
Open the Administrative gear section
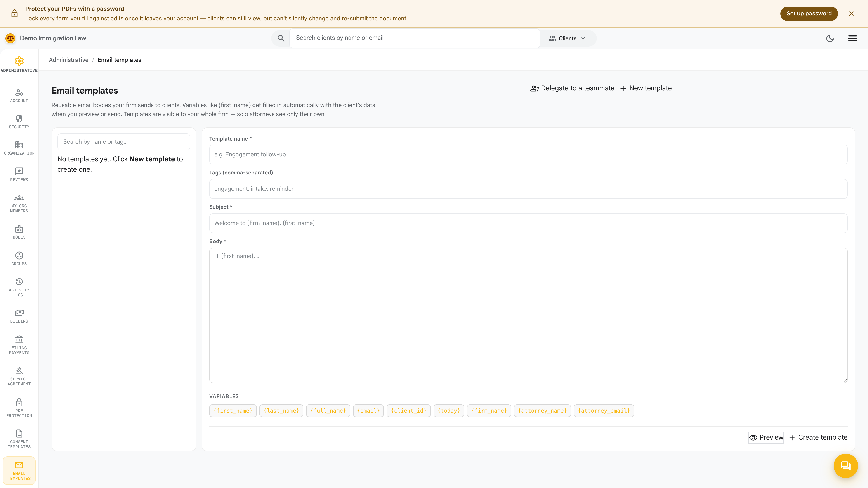19,64
